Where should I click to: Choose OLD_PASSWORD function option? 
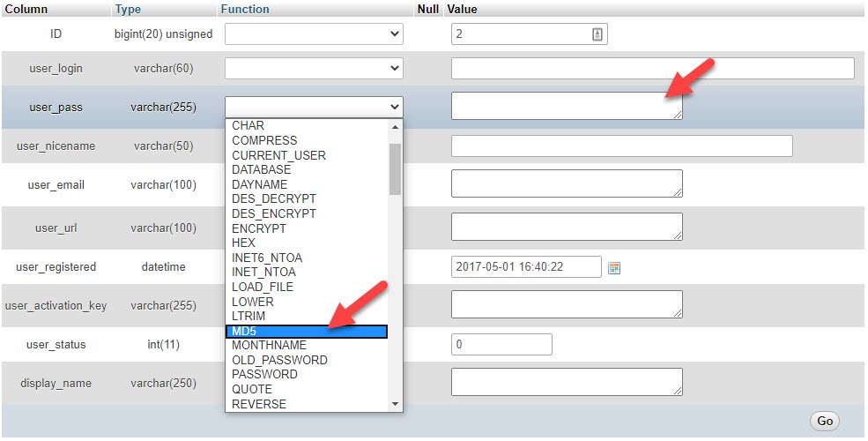279,360
